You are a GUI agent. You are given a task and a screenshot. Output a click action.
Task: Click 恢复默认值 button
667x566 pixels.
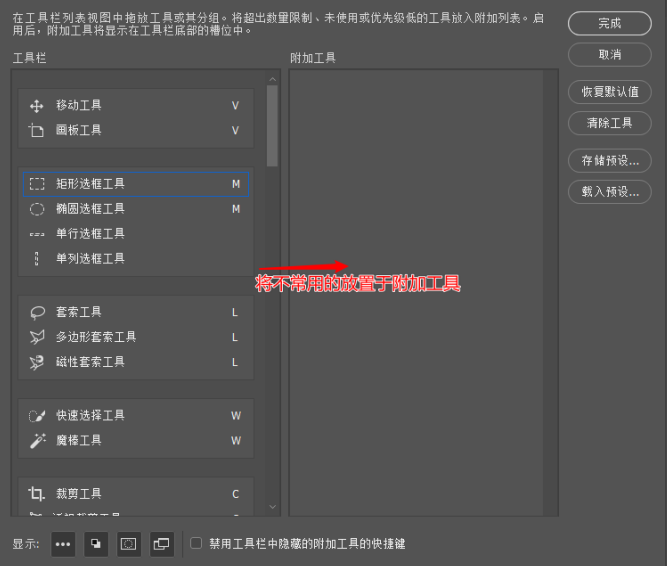[610, 92]
